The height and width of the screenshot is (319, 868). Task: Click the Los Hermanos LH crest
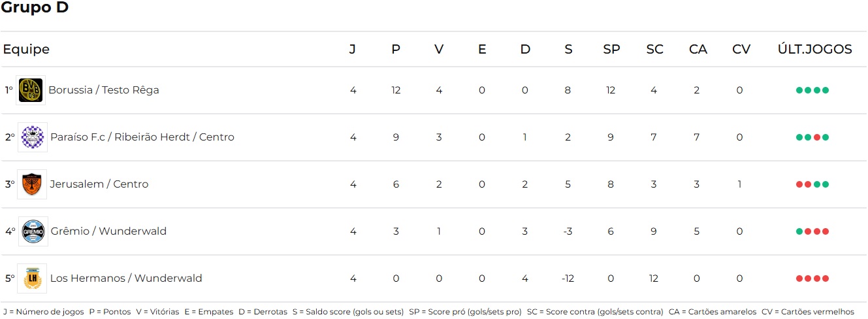pos(32,278)
